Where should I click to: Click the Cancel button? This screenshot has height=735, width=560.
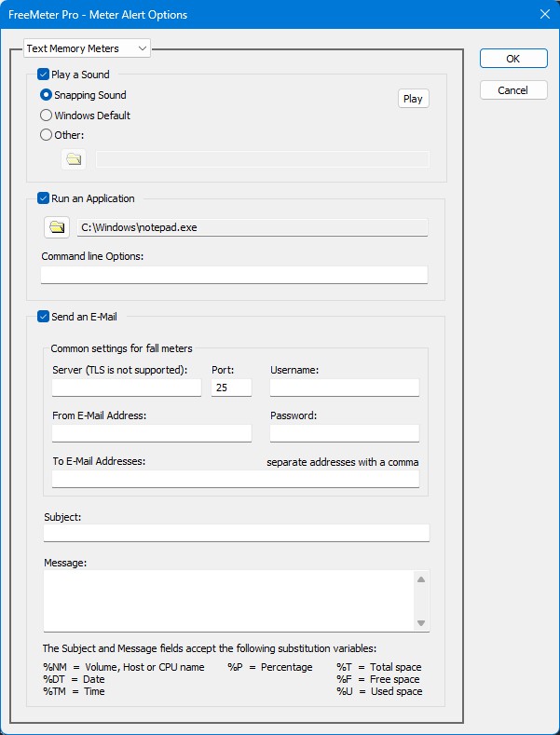click(512, 90)
